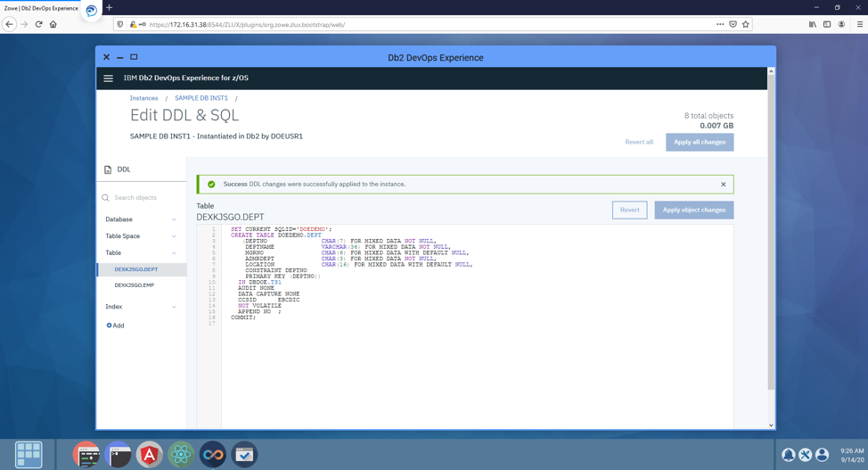The width and height of the screenshot is (868, 470).
Task: Select DEXKJSGO.EMP table
Action: click(142, 285)
